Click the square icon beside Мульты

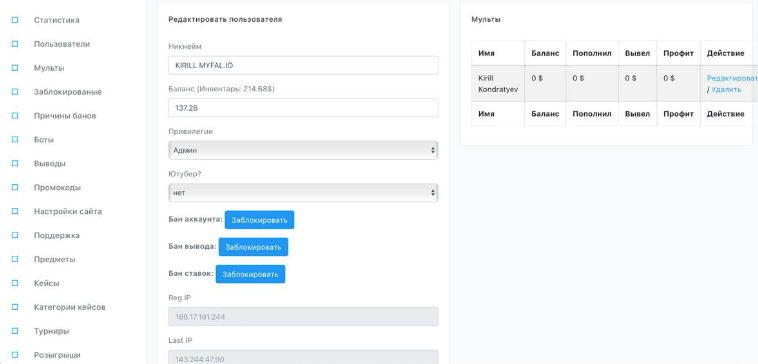click(x=15, y=68)
